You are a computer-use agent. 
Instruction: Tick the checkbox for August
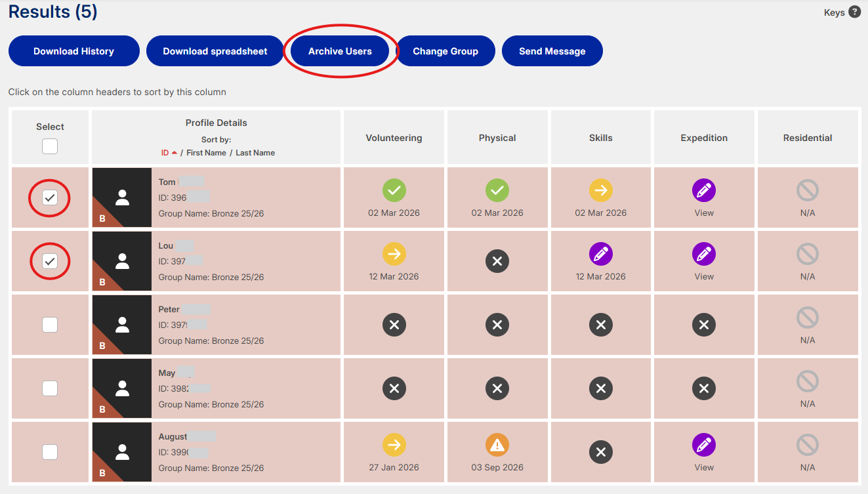coord(50,452)
